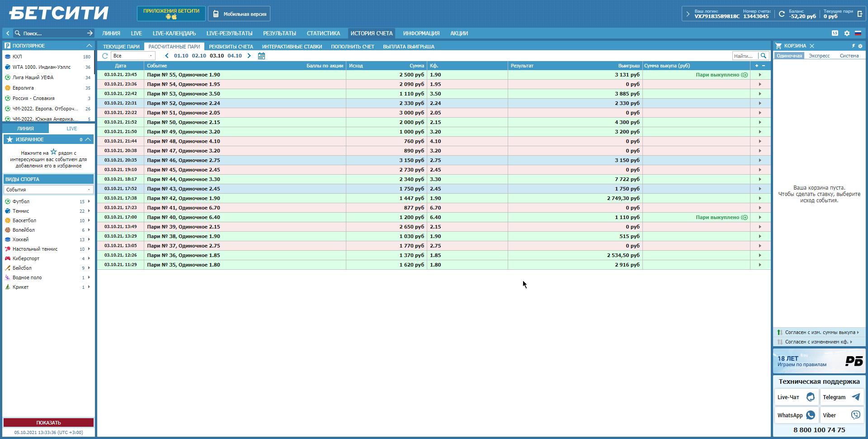Open the Статистика menu item
The image size is (868, 439).
coord(323,33)
